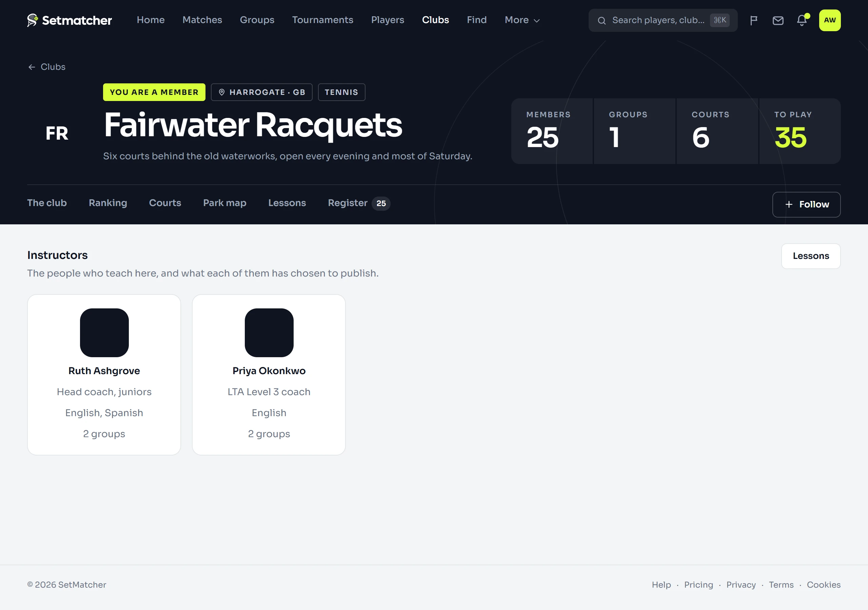Click the Lessons button beside Instructors
The width and height of the screenshot is (868, 610).
click(x=811, y=256)
